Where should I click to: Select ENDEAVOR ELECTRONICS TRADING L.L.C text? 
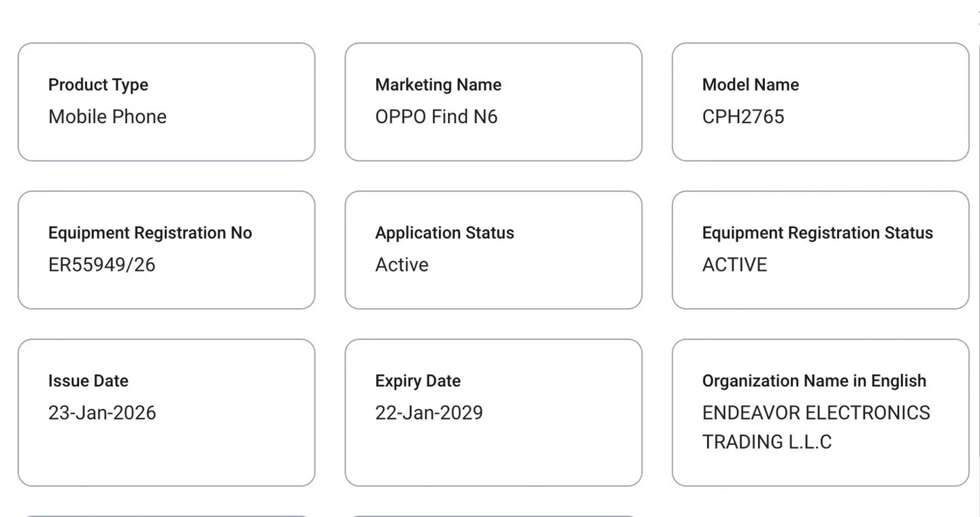click(815, 427)
